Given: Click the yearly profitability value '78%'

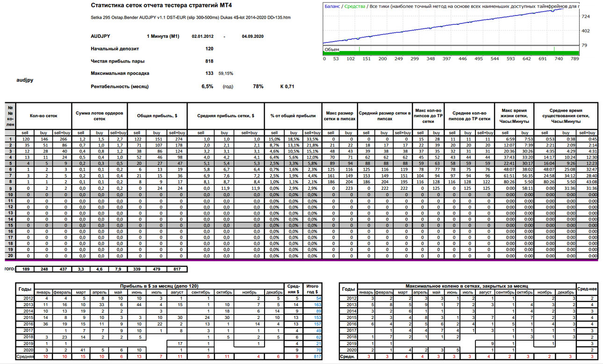Looking at the screenshot, I should click(258, 86).
